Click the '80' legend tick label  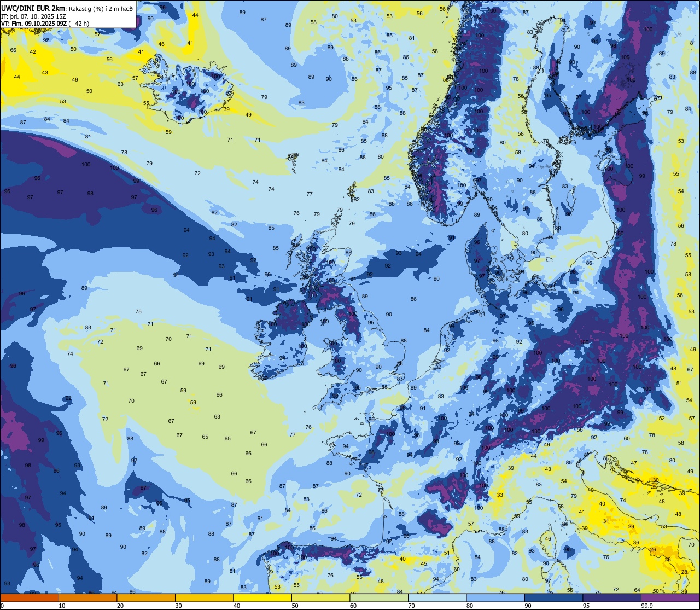click(469, 606)
